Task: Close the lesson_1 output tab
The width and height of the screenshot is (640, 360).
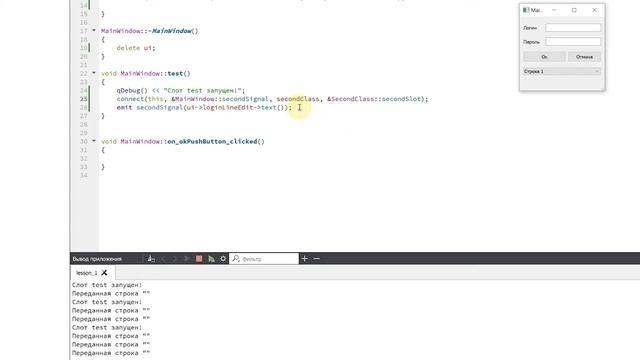Action: pos(104,273)
